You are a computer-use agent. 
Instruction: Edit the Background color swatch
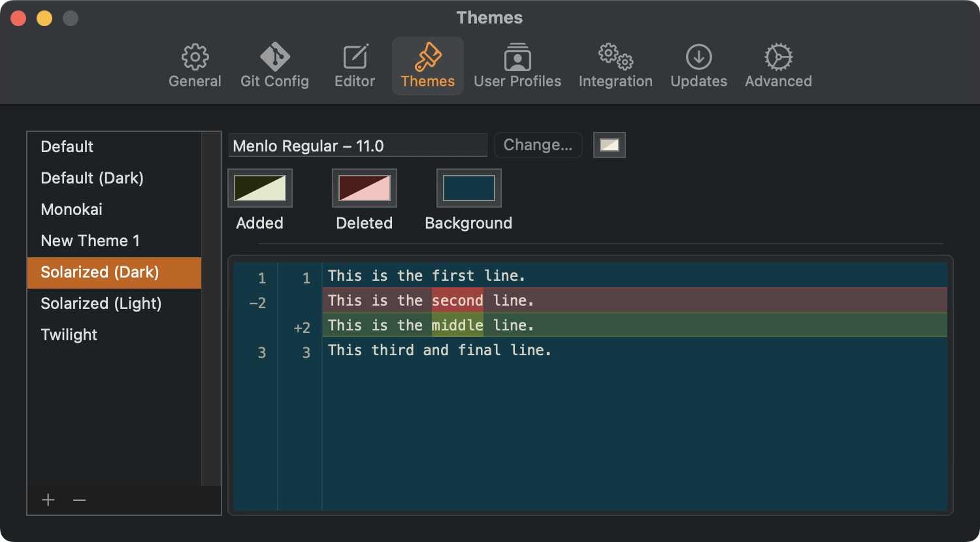468,187
